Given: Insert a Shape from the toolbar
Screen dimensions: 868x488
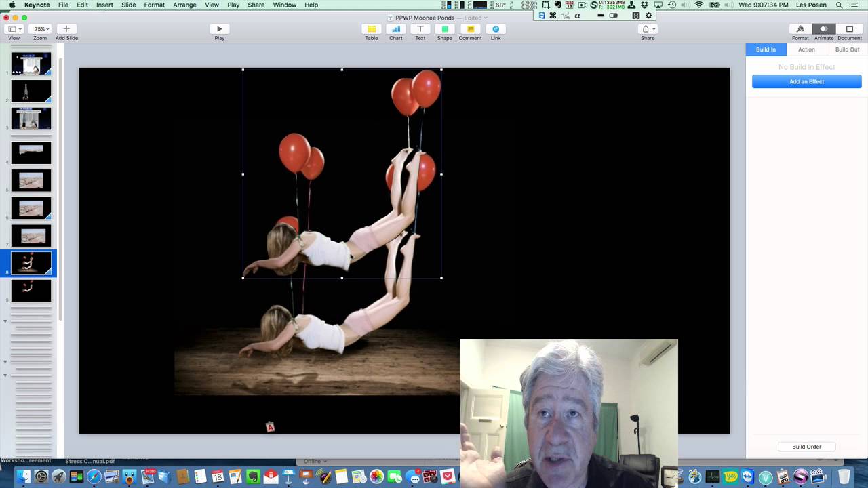Looking at the screenshot, I should tap(445, 29).
